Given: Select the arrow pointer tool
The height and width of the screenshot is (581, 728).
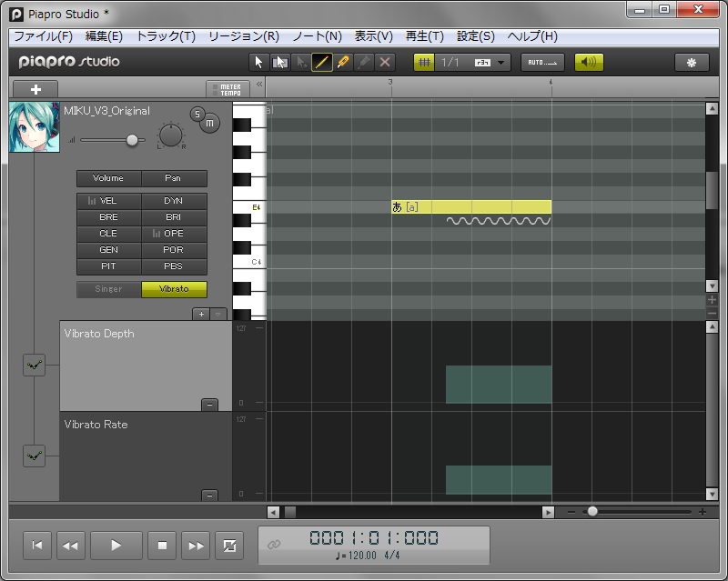Looking at the screenshot, I should [x=258, y=62].
